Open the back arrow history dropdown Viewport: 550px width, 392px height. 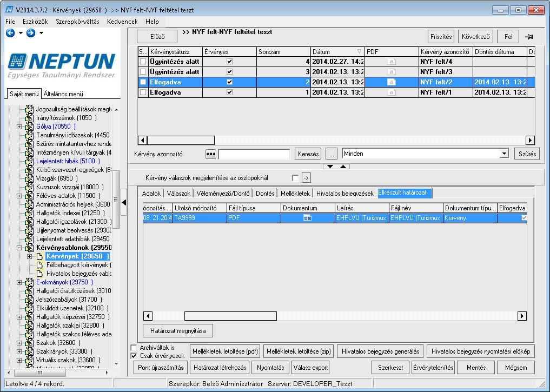pos(21,33)
